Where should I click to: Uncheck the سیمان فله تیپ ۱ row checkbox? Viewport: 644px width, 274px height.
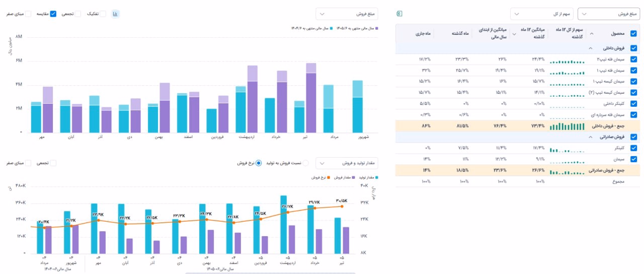pyautogui.click(x=633, y=71)
